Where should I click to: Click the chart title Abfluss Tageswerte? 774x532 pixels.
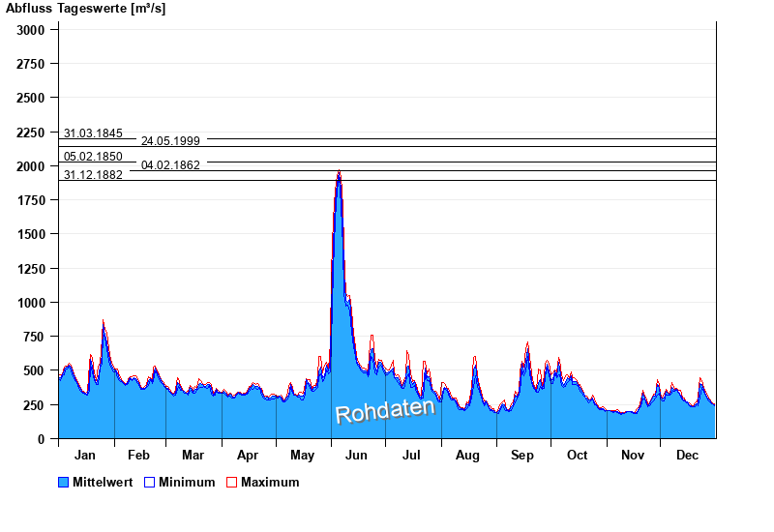click(x=85, y=9)
